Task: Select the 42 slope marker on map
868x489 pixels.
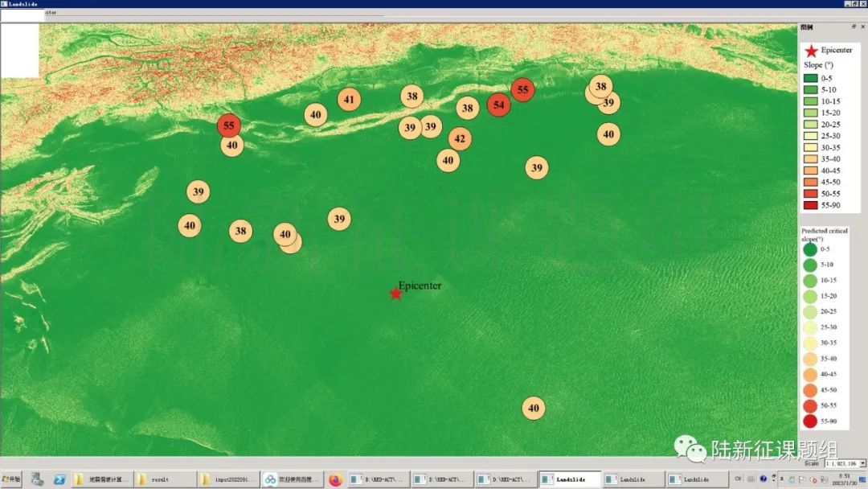Action: click(460, 139)
